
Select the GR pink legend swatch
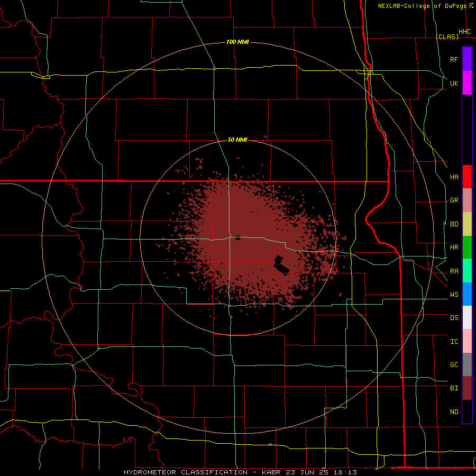pos(467,200)
